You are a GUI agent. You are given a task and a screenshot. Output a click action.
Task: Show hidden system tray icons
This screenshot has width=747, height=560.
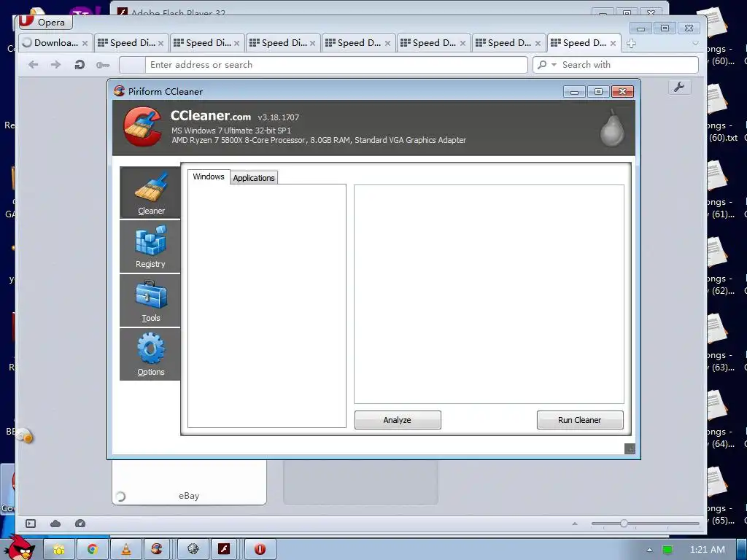click(x=649, y=550)
